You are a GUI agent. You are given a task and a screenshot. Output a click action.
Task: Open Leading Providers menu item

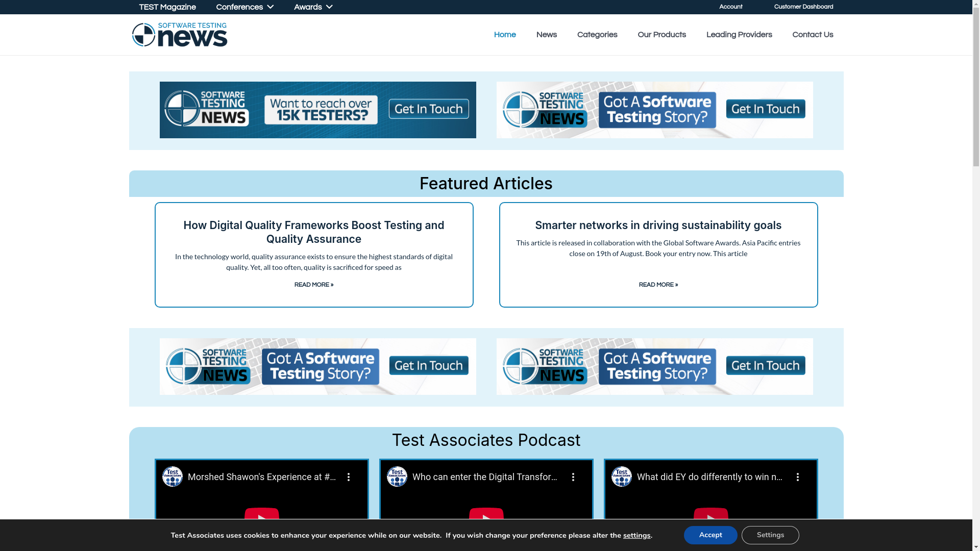tap(739, 35)
